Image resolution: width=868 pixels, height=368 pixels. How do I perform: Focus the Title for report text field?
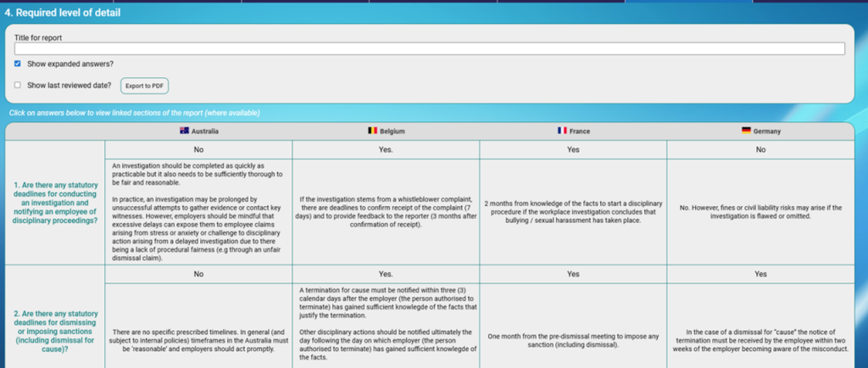pyautogui.click(x=430, y=49)
